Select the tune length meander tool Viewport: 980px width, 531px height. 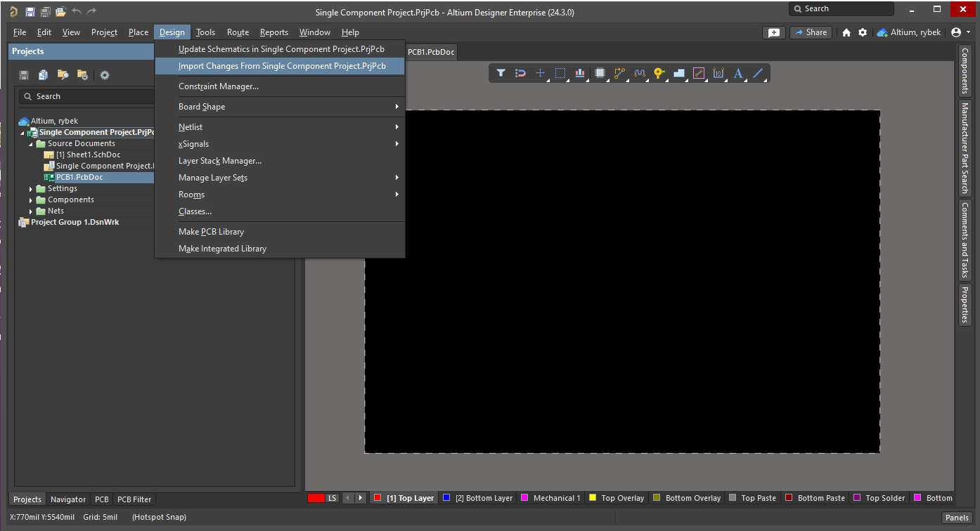click(x=639, y=73)
